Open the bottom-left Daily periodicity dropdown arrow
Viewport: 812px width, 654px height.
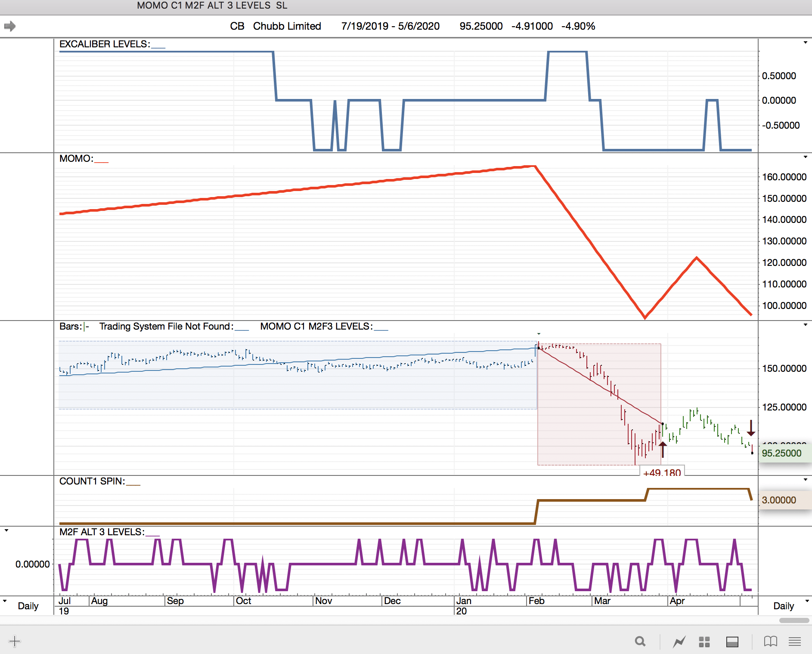point(5,601)
